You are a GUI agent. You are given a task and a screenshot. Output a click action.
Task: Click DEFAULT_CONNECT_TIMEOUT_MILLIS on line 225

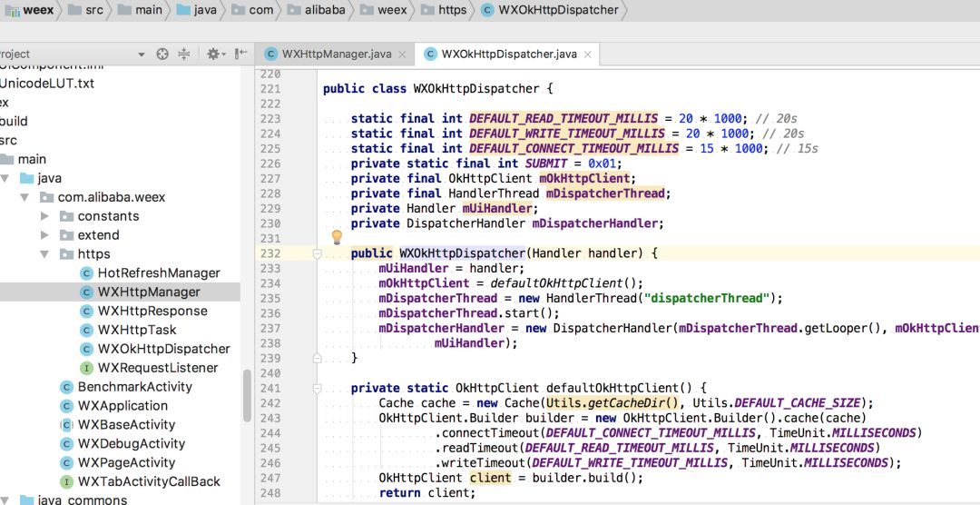point(573,148)
